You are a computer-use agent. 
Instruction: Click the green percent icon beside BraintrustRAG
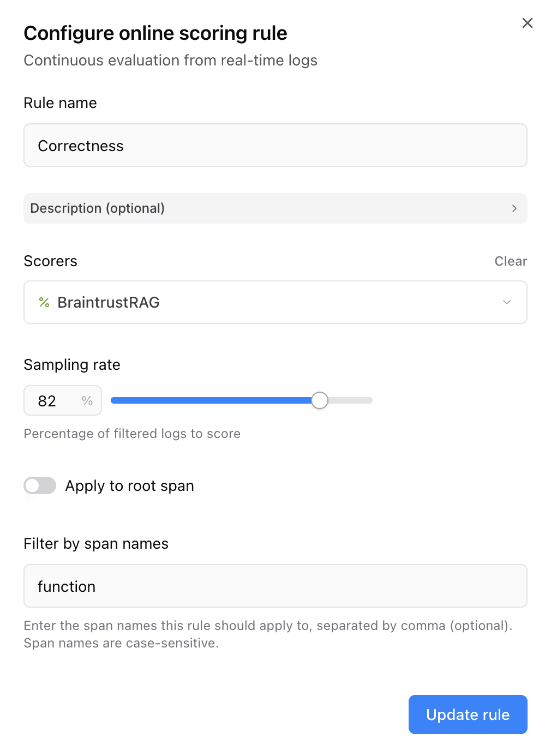coord(44,302)
